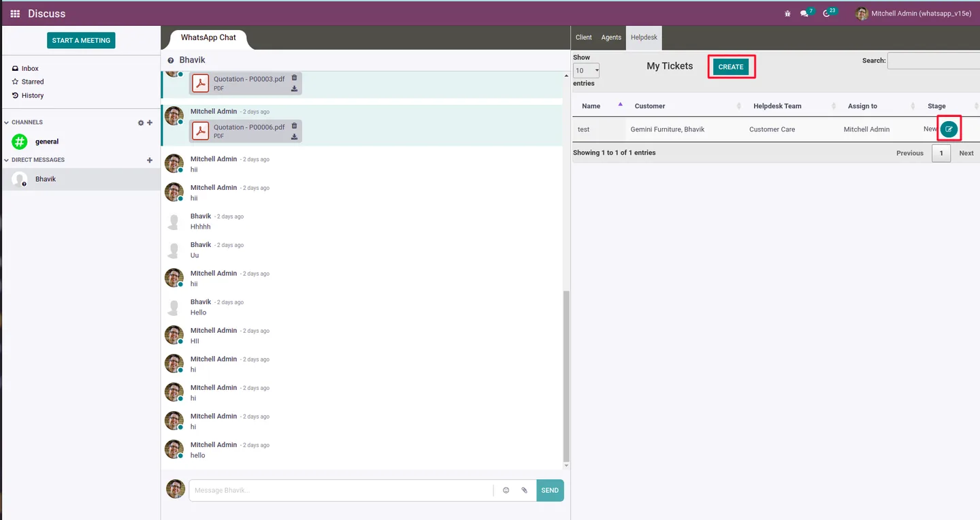Image resolution: width=980 pixels, height=520 pixels.
Task: Edit the test ticket with the pencil icon
Action: 949,129
